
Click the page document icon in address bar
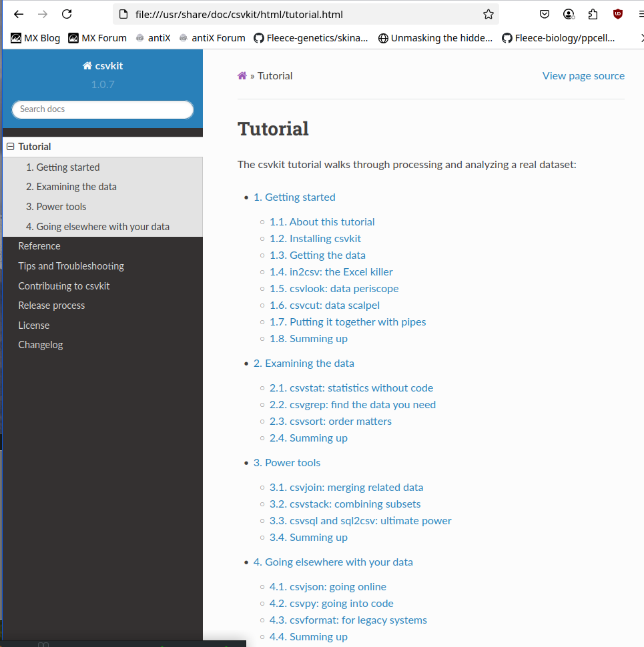tap(123, 15)
